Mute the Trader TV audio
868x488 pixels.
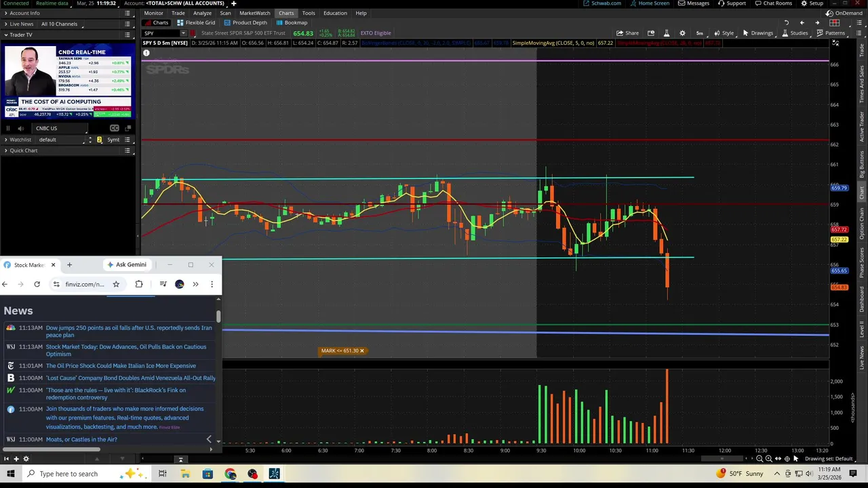tap(21, 128)
